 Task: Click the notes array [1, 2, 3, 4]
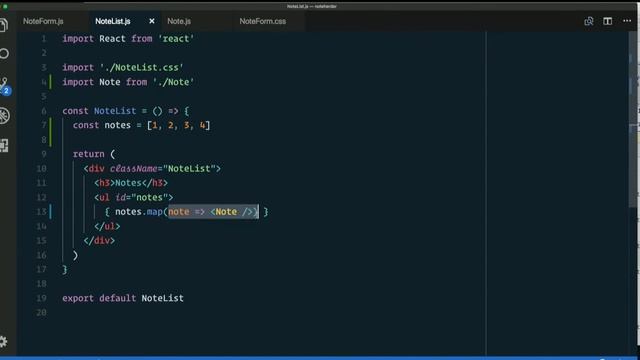tap(179, 125)
